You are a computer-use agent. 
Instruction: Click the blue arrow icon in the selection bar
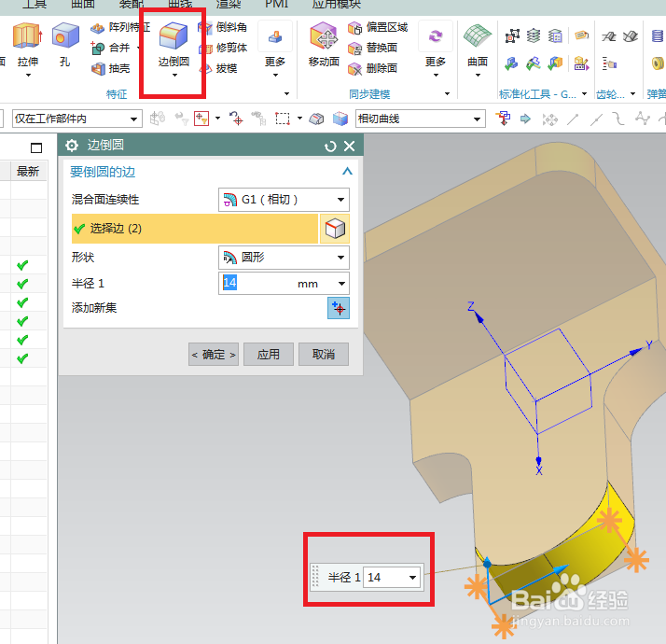(x=525, y=119)
